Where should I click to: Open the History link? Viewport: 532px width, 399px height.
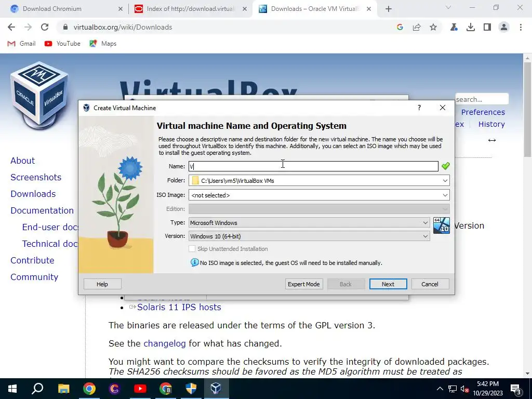(x=491, y=124)
